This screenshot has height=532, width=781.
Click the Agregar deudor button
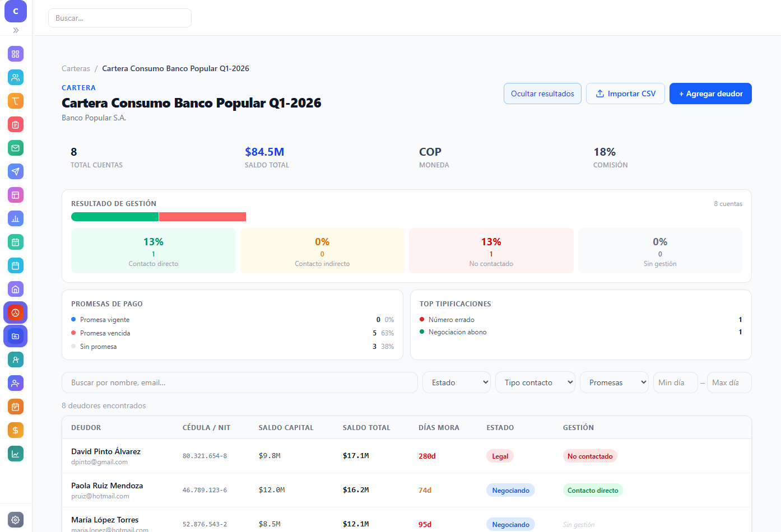[x=710, y=94]
